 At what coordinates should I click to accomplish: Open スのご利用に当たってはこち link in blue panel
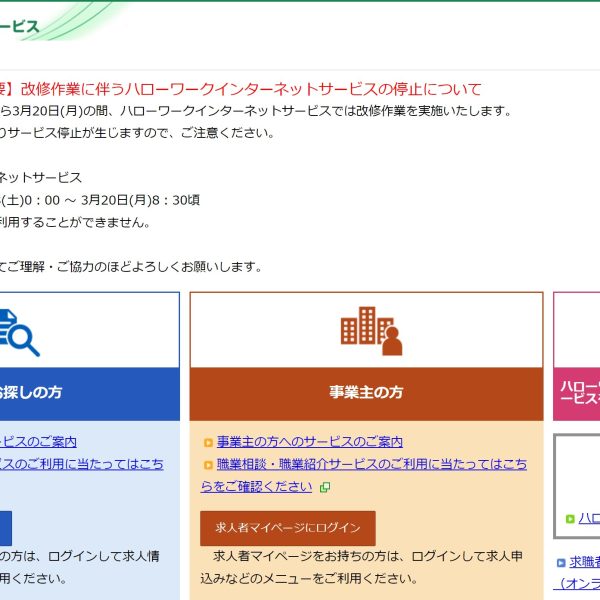pos(82,464)
